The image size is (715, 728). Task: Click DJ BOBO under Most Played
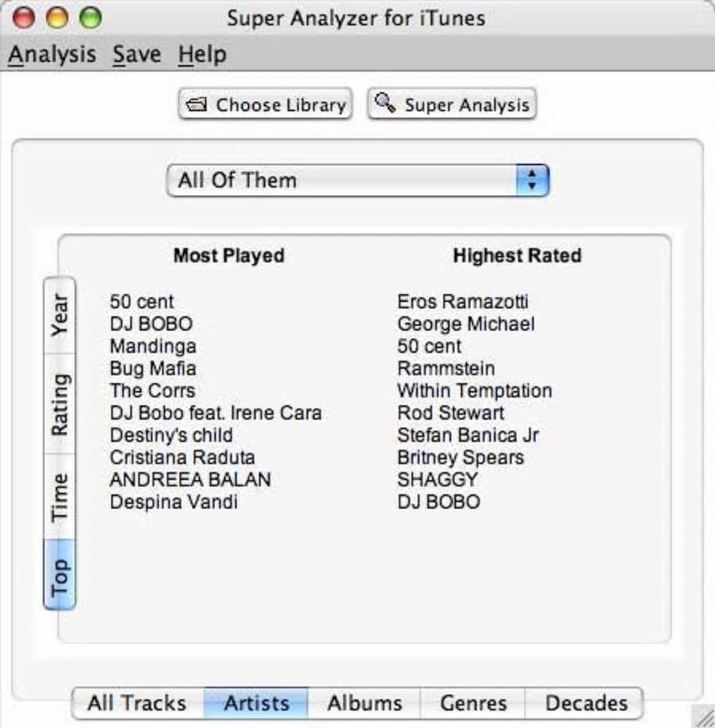(x=151, y=324)
